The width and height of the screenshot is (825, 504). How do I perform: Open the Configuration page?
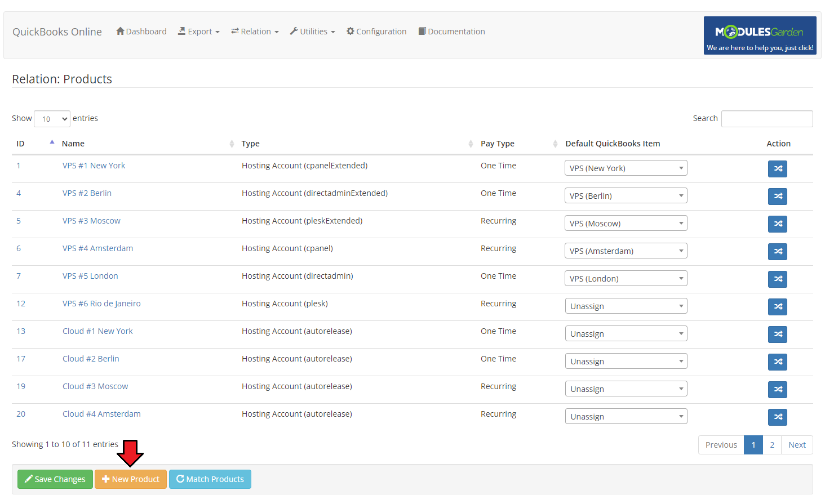point(376,32)
